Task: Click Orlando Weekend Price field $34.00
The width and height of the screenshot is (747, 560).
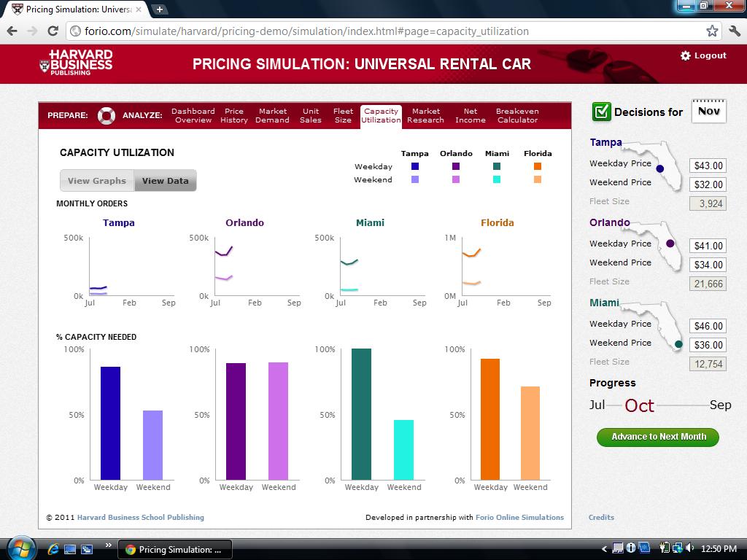Action: [708, 265]
